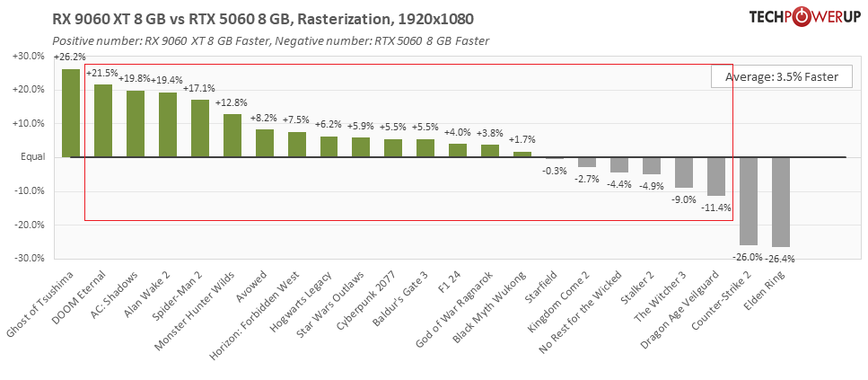Select the Dragon Age Veilguard bar
This screenshot has width=868, height=380.
(716, 177)
